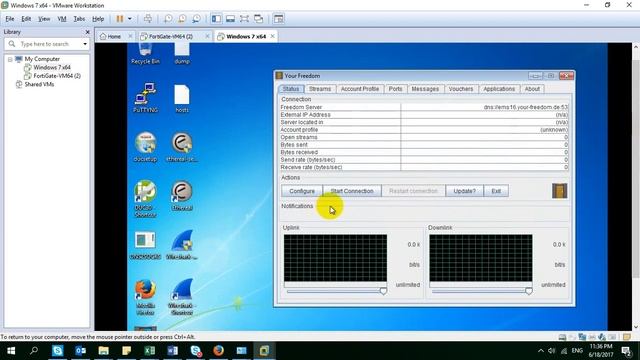
Task: Open the View menu
Action: [x=44, y=19]
